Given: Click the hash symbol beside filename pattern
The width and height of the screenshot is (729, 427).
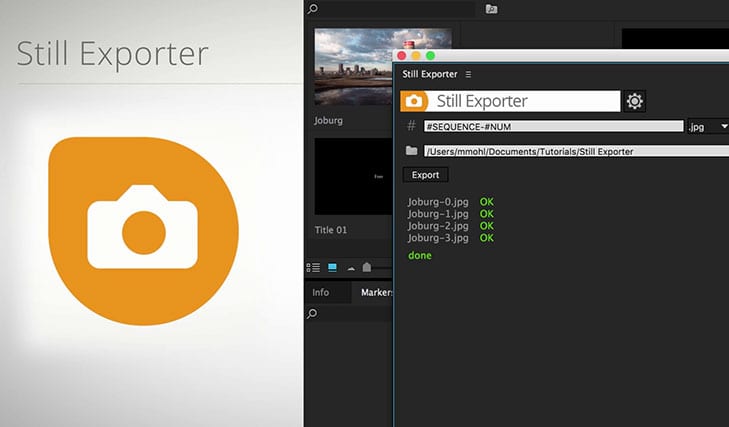Looking at the screenshot, I should 411,126.
